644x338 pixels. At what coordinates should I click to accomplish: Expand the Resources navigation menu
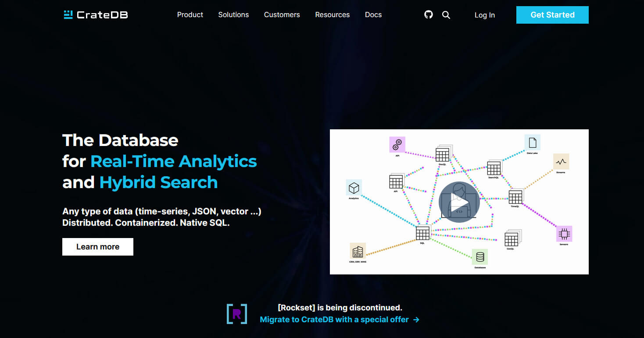pyautogui.click(x=332, y=14)
